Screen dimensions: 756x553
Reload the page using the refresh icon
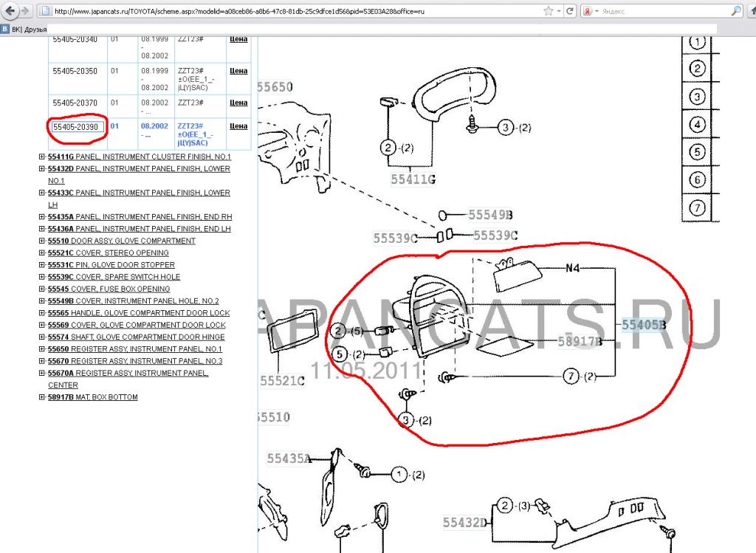click(571, 12)
